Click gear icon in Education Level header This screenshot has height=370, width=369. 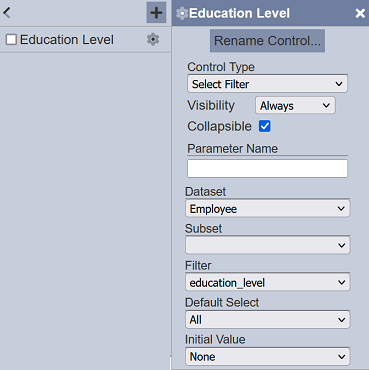182,13
